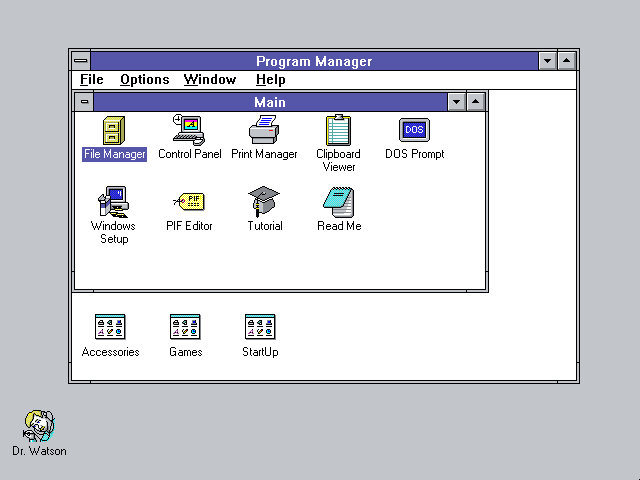
Task: Select the Clipboard Viewer icon
Action: (x=338, y=130)
